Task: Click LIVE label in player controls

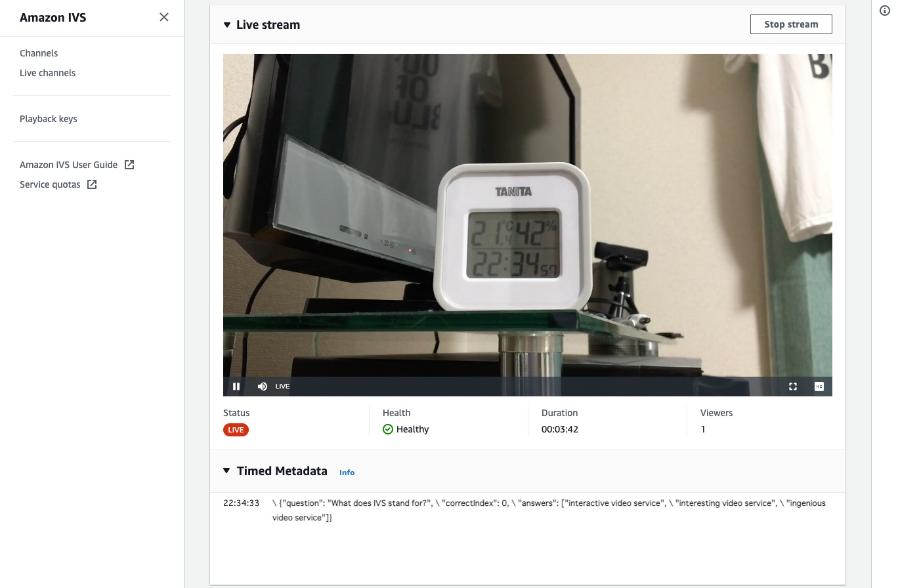Action: [282, 387]
